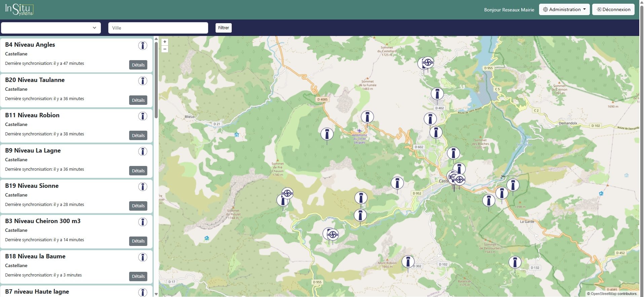Open the empty filter dropdown
This screenshot has height=297, width=644.
[51, 28]
